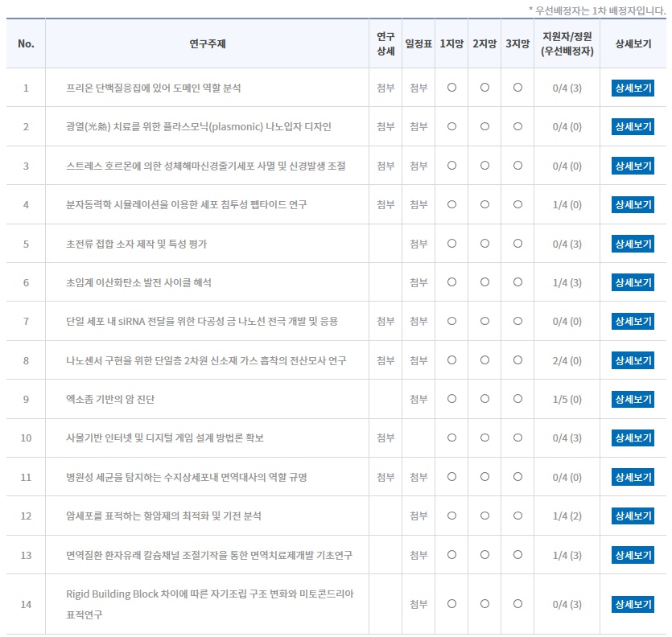Click 상세보기 button in row 6
The height and width of the screenshot is (637, 672).
point(633,282)
